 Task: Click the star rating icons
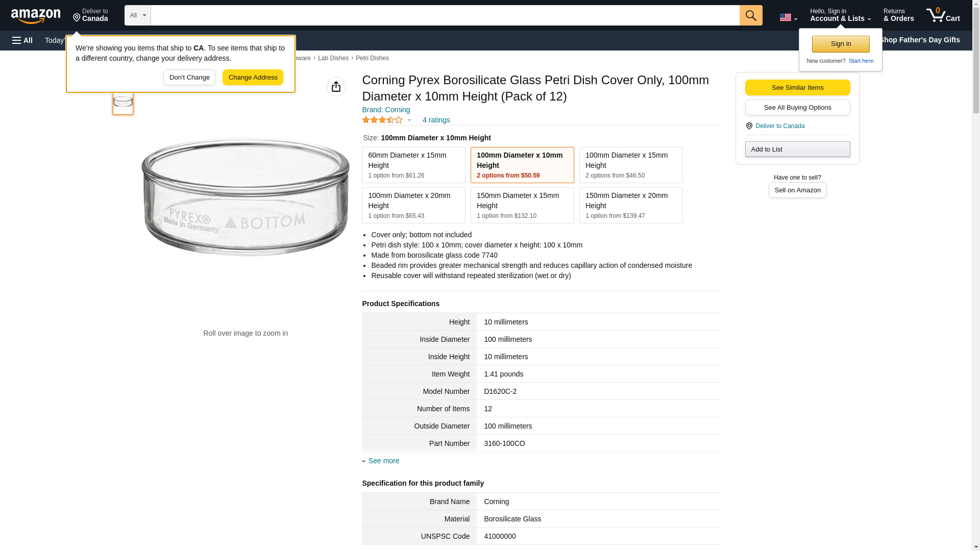pyautogui.click(x=382, y=120)
